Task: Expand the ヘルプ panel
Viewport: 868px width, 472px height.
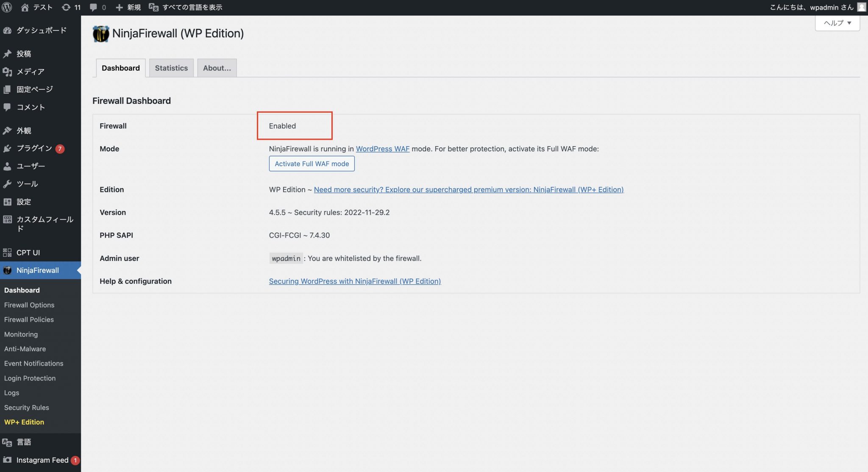Action: pyautogui.click(x=837, y=23)
